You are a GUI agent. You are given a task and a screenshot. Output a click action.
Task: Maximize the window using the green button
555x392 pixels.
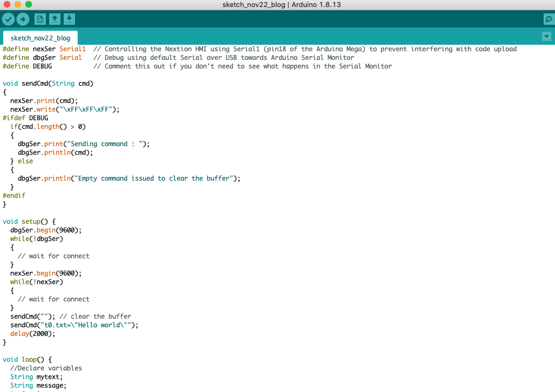click(29, 5)
